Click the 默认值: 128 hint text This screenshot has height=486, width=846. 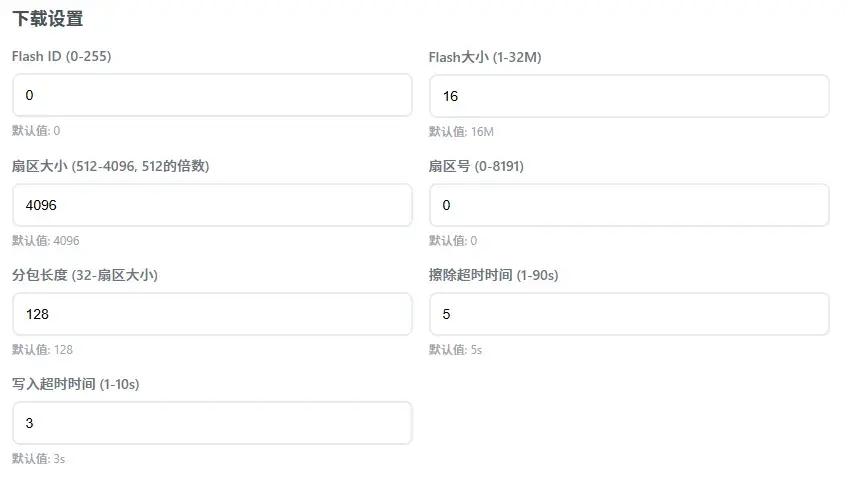pos(43,350)
